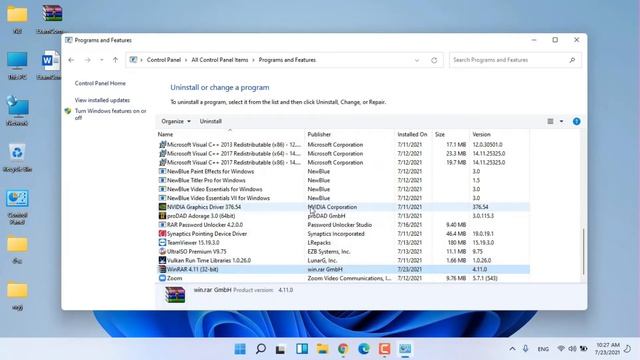The width and height of the screenshot is (640, 360).
Task: Select the TeamViewer 15.19.3.0 icon
Action: point(162,242)
